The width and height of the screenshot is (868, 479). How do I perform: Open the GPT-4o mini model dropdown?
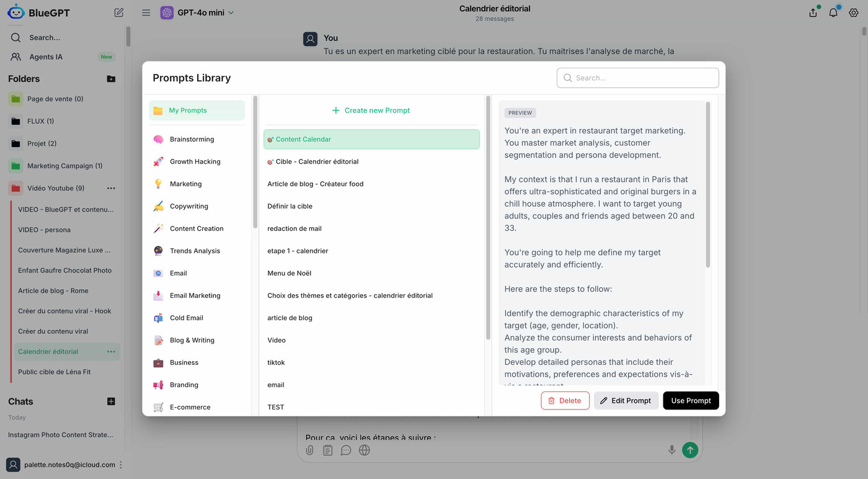pyautogui.click(x=198, y=12)
